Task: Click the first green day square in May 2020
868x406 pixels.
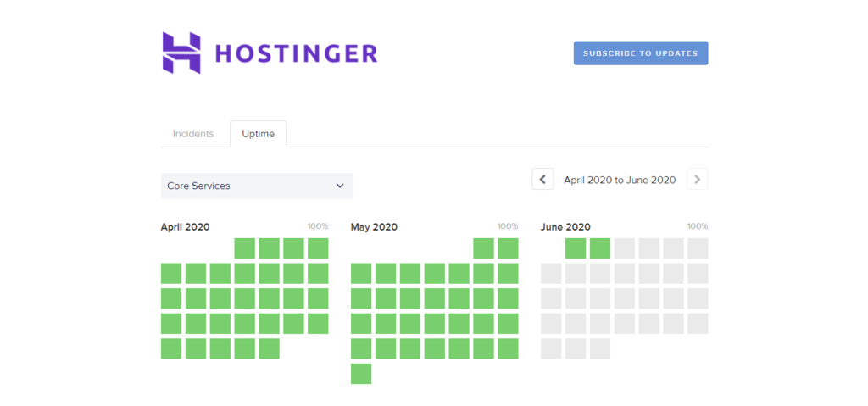Action: [x=483, y=248]
